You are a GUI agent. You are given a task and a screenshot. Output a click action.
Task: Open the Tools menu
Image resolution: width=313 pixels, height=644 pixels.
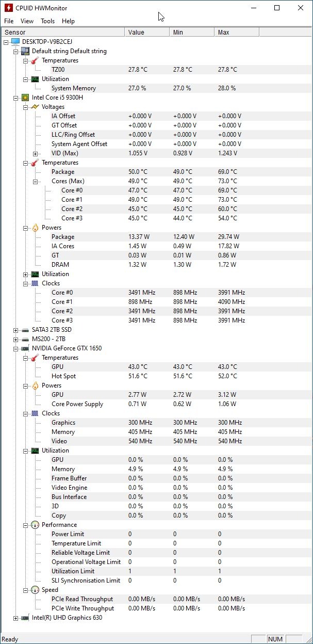(47, 21)
